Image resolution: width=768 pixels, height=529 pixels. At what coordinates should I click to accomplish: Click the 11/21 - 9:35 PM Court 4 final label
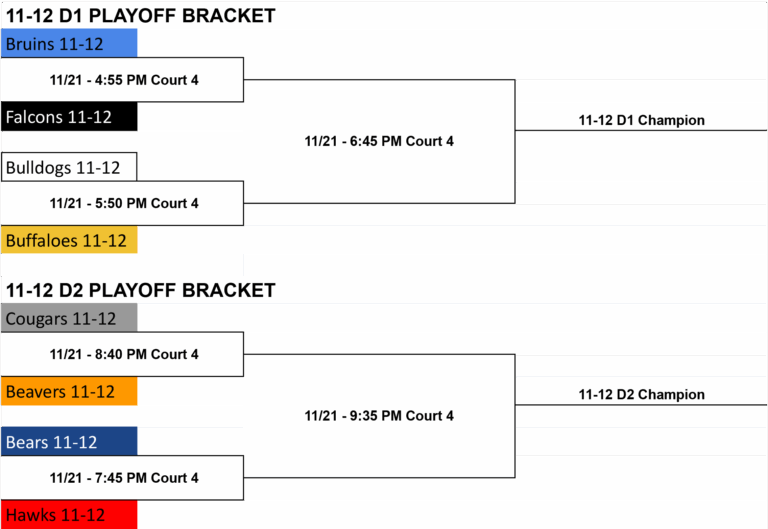pyautogui.click(x=379, y=416)
